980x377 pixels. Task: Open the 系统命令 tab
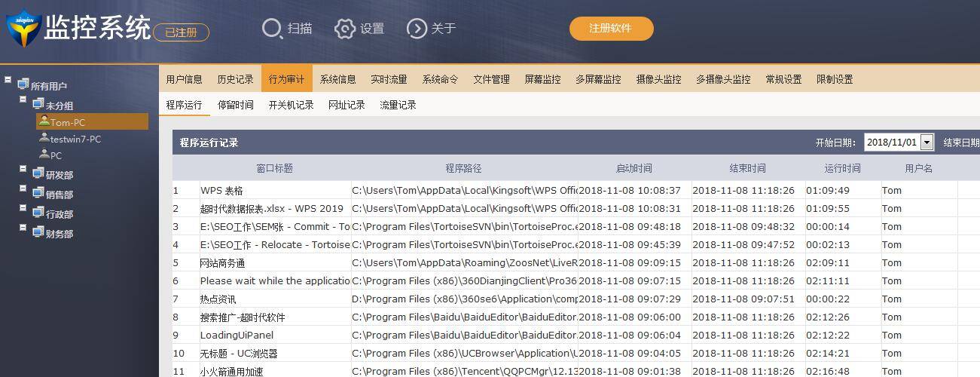click(440, 79)
